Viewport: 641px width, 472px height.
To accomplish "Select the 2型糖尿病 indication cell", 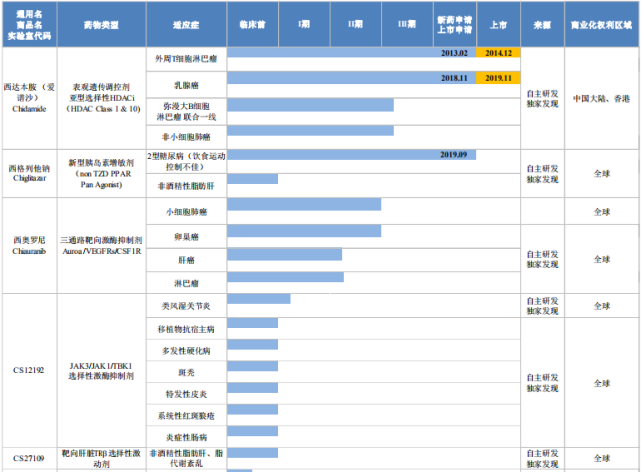I will click(x=186, y=161).
